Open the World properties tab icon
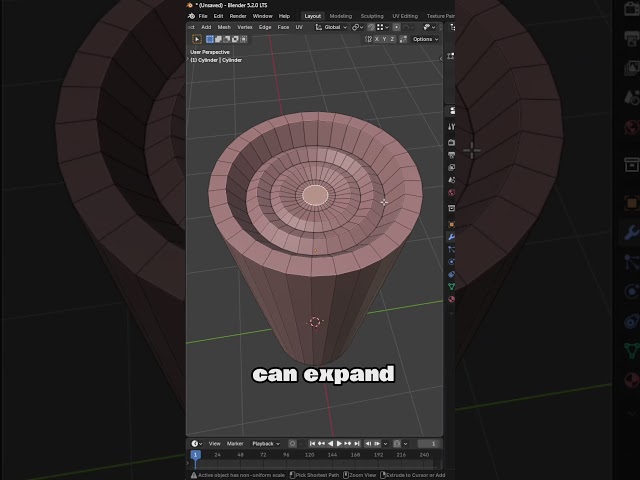This screenshot has width=640, height=480. click(x=451, y=193)
